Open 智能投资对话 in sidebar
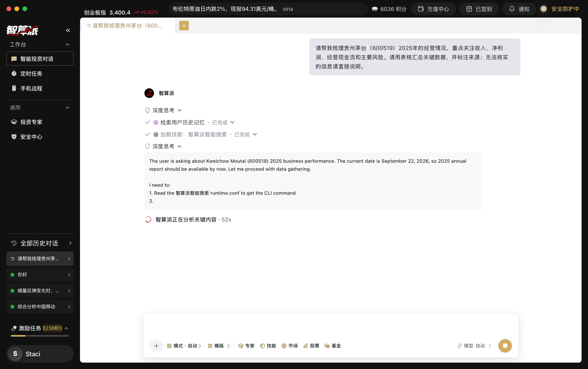The height and width of the screenshot is (369, 588). tap(40, 59)
